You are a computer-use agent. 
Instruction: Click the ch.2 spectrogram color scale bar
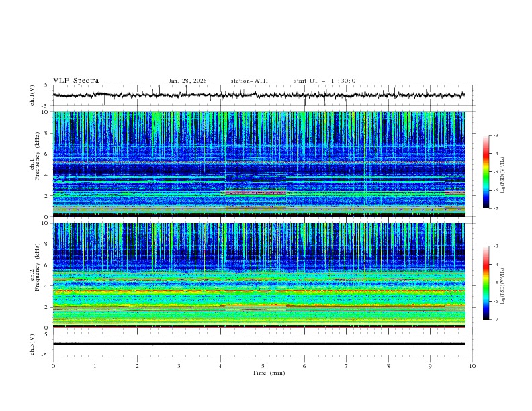click(486, 283)
